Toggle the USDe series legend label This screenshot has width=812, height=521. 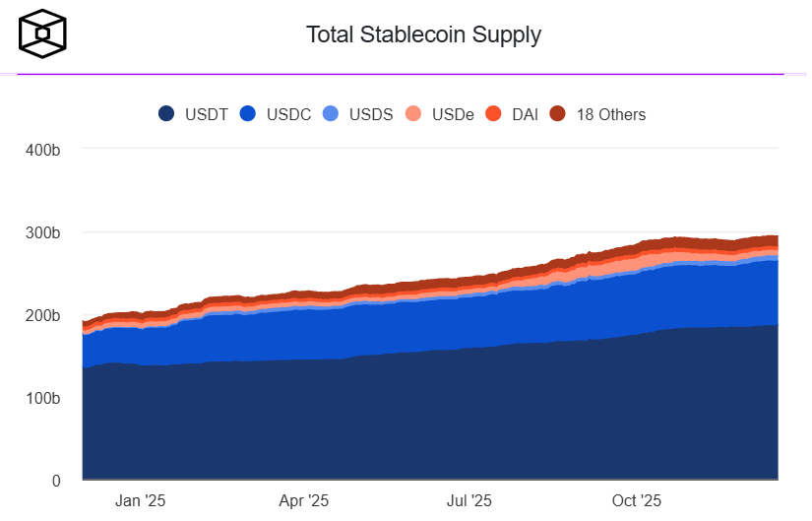pyautogui.click(x=453, y=114)
